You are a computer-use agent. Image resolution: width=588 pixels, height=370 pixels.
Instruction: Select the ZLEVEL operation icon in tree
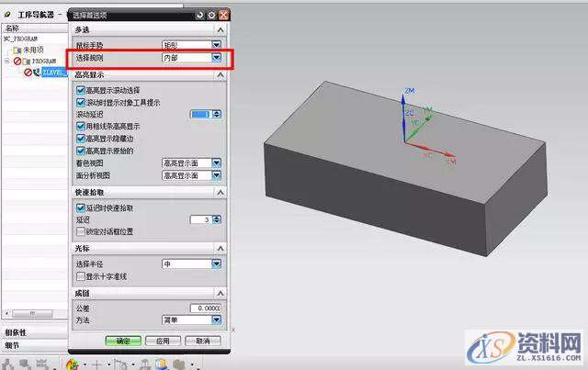click(37, 72)
